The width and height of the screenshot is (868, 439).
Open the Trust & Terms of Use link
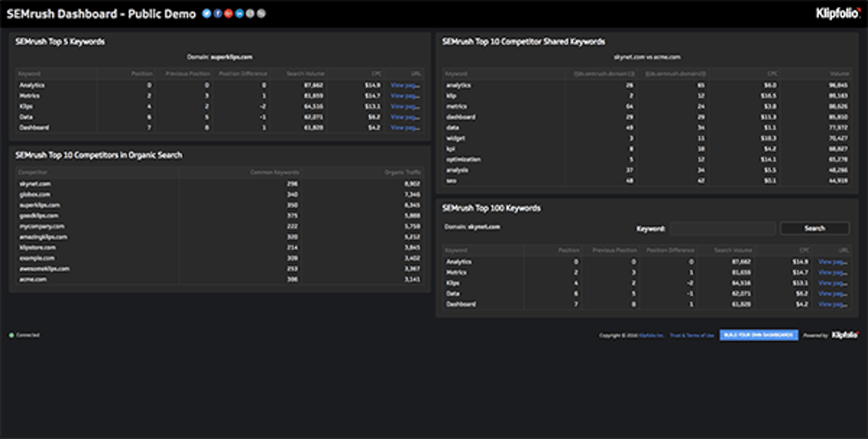click(693, 336)
